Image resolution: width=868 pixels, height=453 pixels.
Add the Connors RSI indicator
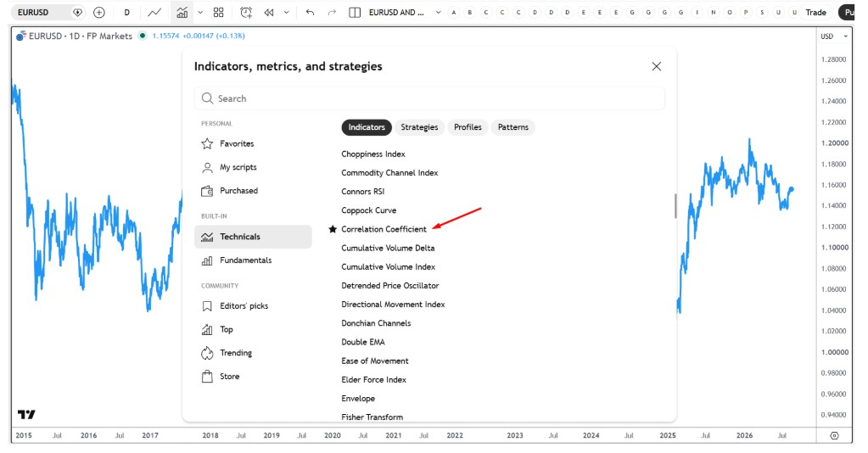click(362, 192)
